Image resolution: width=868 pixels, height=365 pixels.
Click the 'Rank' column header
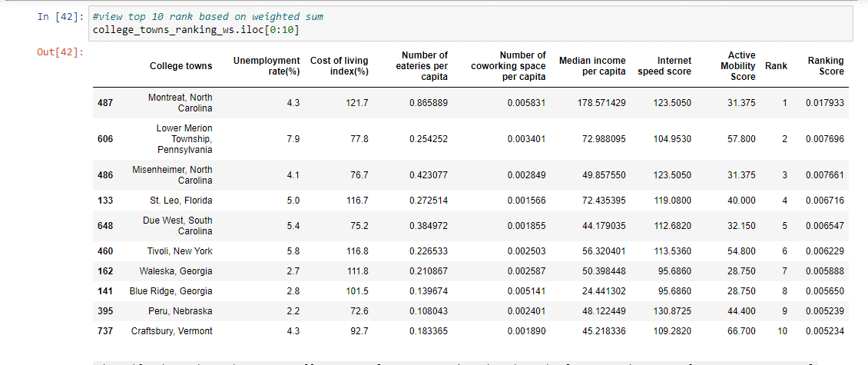click(x=776, y=66)
